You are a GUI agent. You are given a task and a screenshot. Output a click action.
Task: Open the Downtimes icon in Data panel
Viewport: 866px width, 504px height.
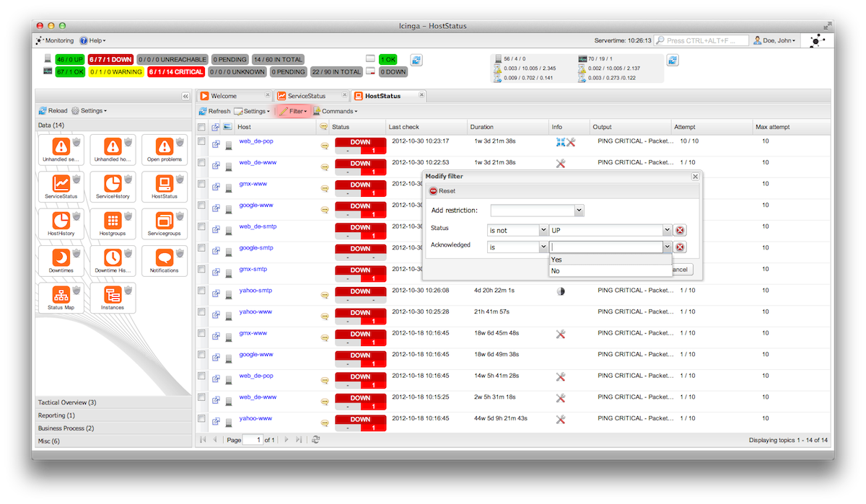61,258
